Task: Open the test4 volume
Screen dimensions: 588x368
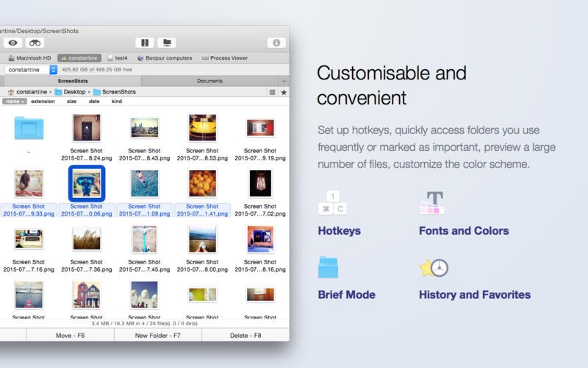Action: click(118, 58)
